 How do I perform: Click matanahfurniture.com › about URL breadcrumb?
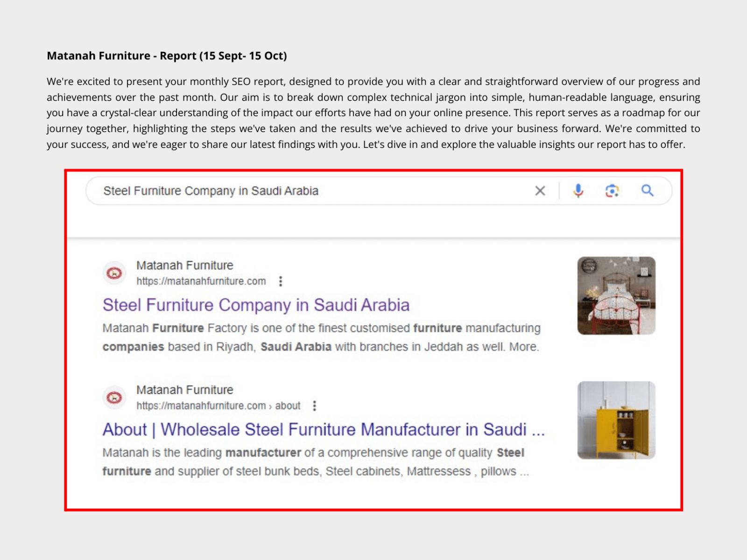pos(218,406)
